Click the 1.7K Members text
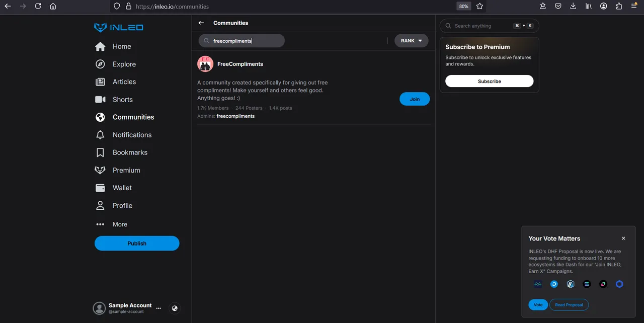This screenshot has width=644, height=323. point(213,108)
